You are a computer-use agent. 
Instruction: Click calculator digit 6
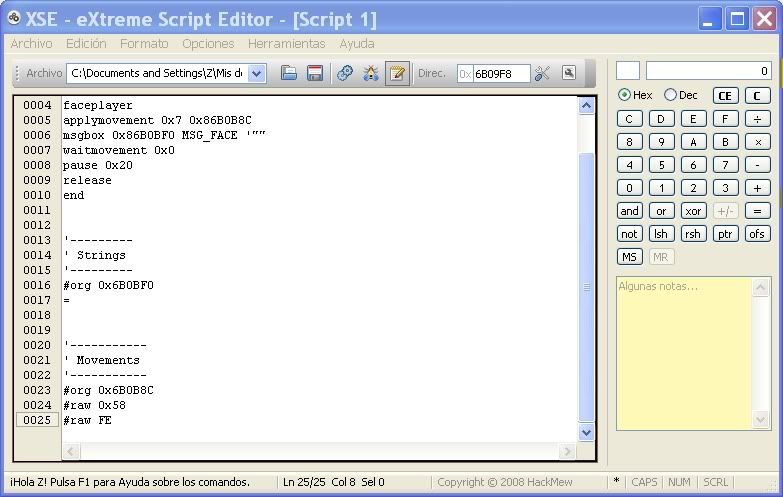[x=693, y=165]
